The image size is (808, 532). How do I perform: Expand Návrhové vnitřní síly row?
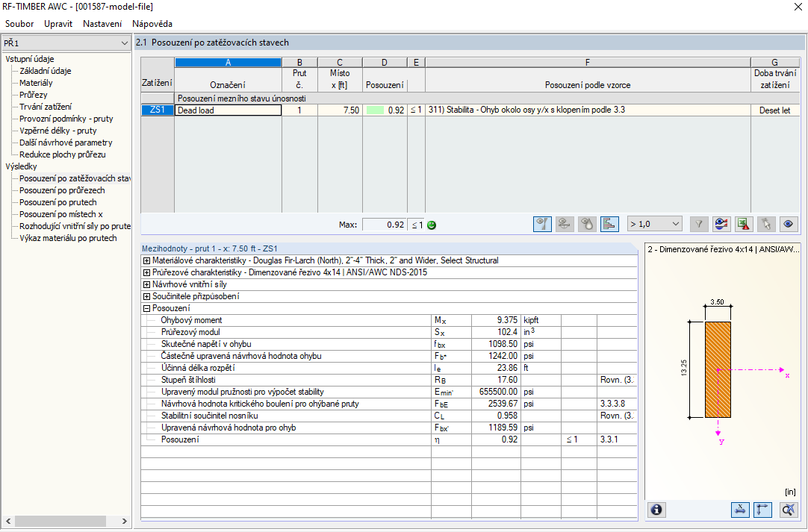[x=147, y=285]
